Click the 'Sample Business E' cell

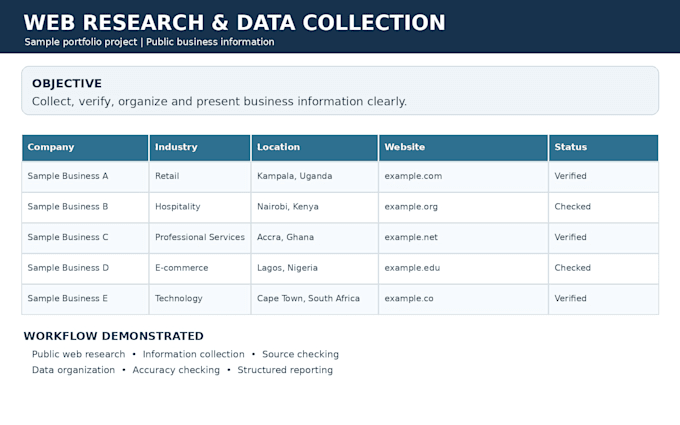(x=85, y=299)
